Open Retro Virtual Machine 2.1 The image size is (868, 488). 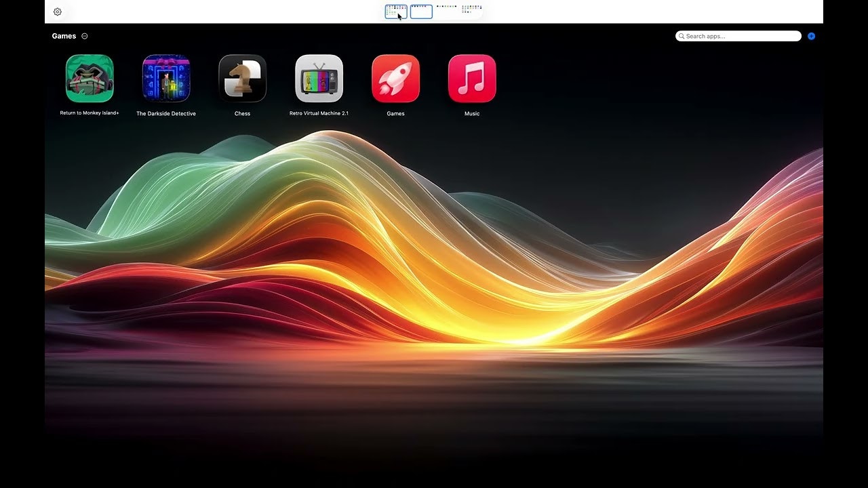[319, 78]
